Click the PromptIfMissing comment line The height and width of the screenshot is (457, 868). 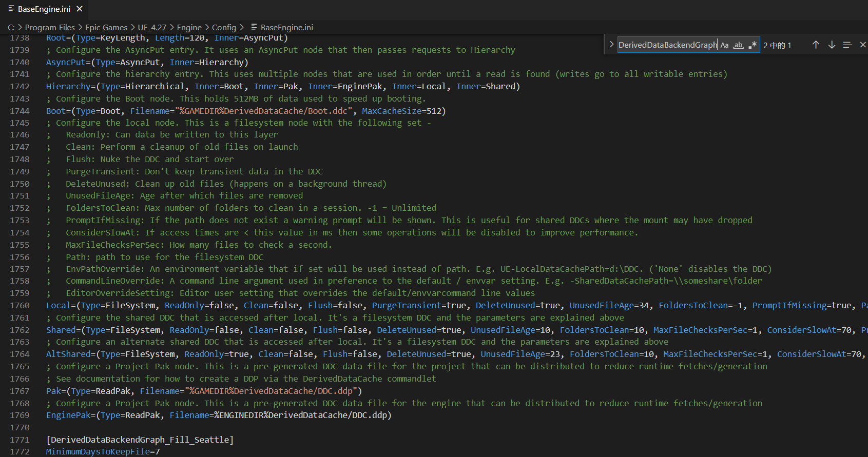pos(399,221)
